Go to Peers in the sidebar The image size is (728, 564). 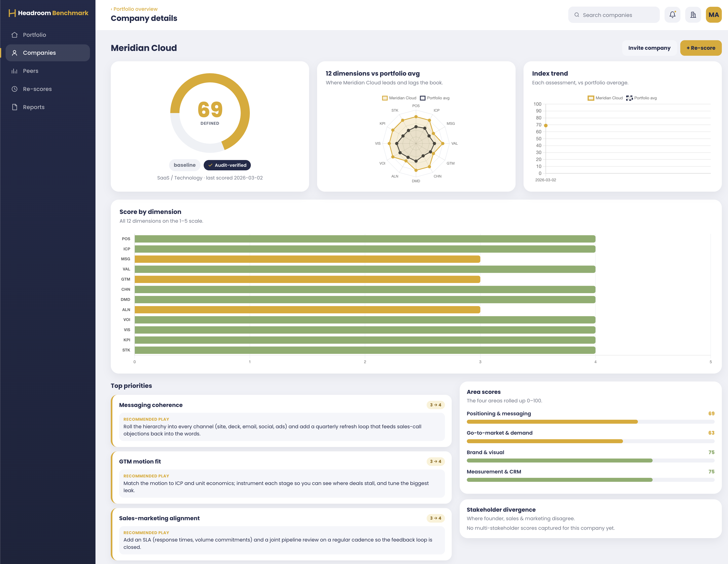pos(48,71)
